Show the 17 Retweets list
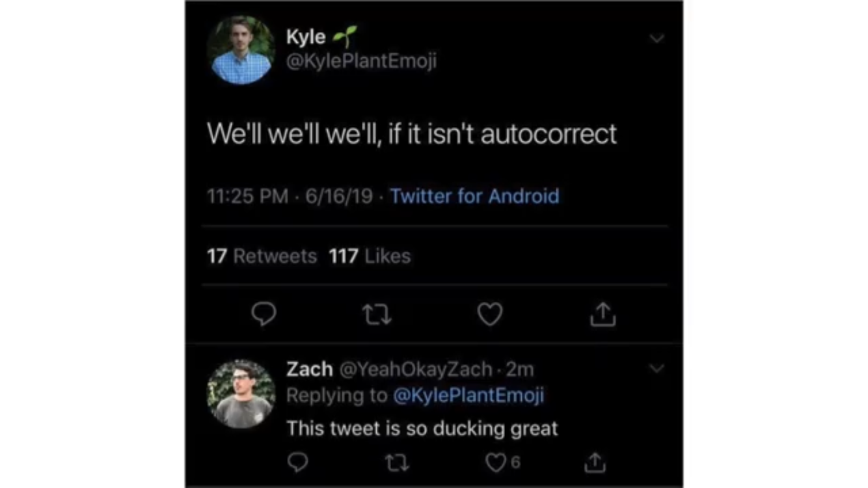 point(262,256)
